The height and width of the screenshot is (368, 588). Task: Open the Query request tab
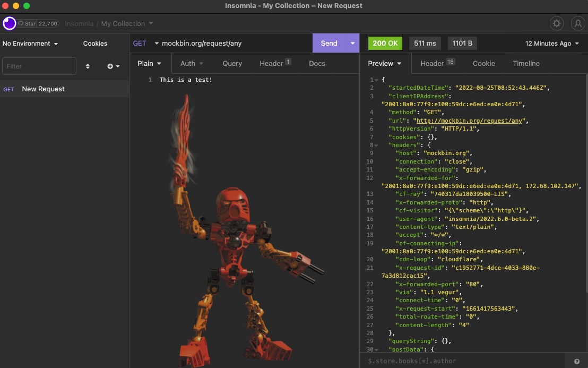[232, 63]
